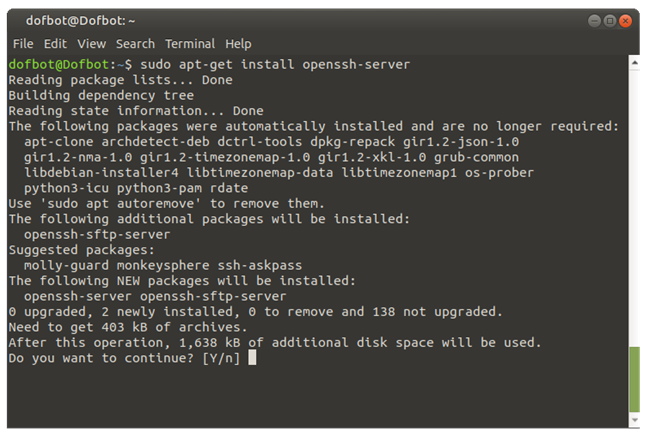The width and height of the screenshot is (650, 437).
Task: Click the openssh-sftp-server package line
Action: 97,234
